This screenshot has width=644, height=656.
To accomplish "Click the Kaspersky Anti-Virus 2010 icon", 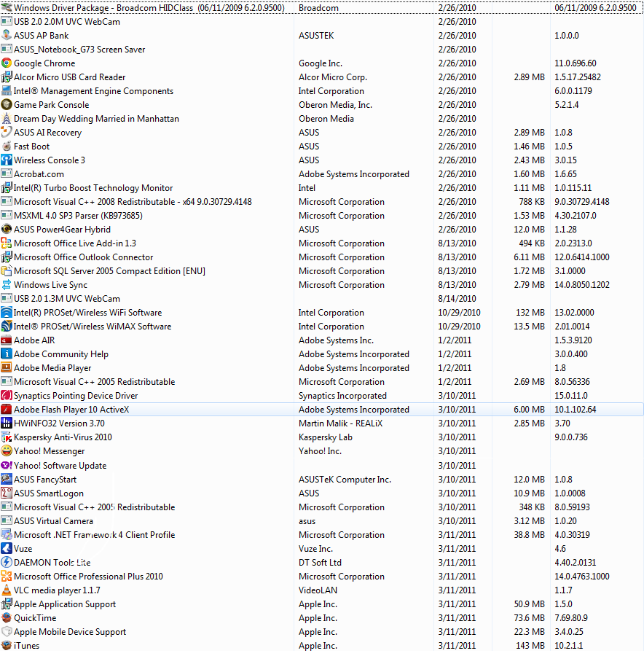I will coord(7,437).
